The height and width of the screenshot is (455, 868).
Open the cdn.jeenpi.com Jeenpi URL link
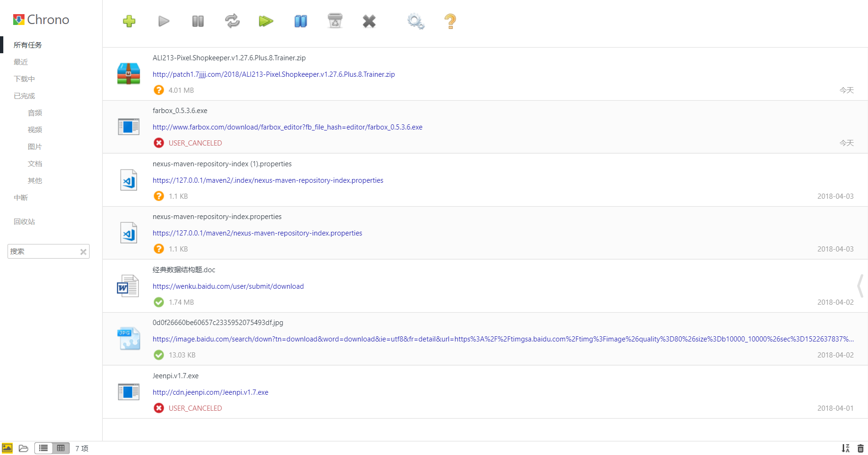[210, 392]
